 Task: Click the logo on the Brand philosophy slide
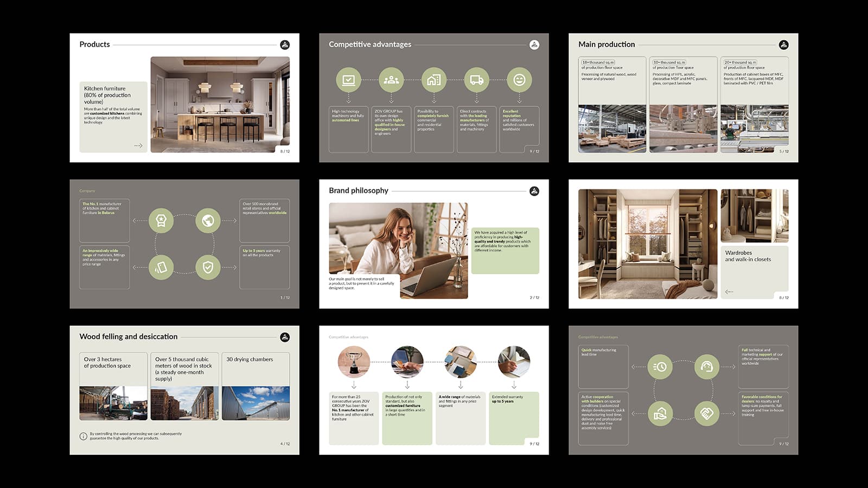(534, 191)
